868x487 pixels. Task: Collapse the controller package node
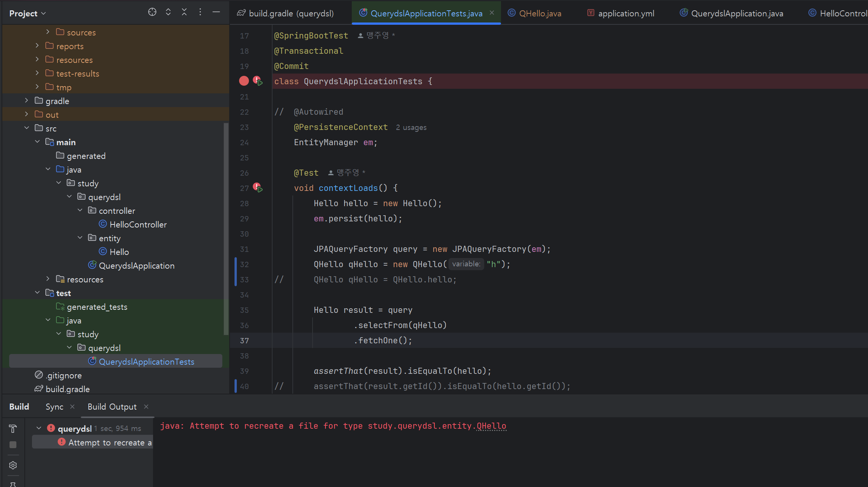pos(80,210)
